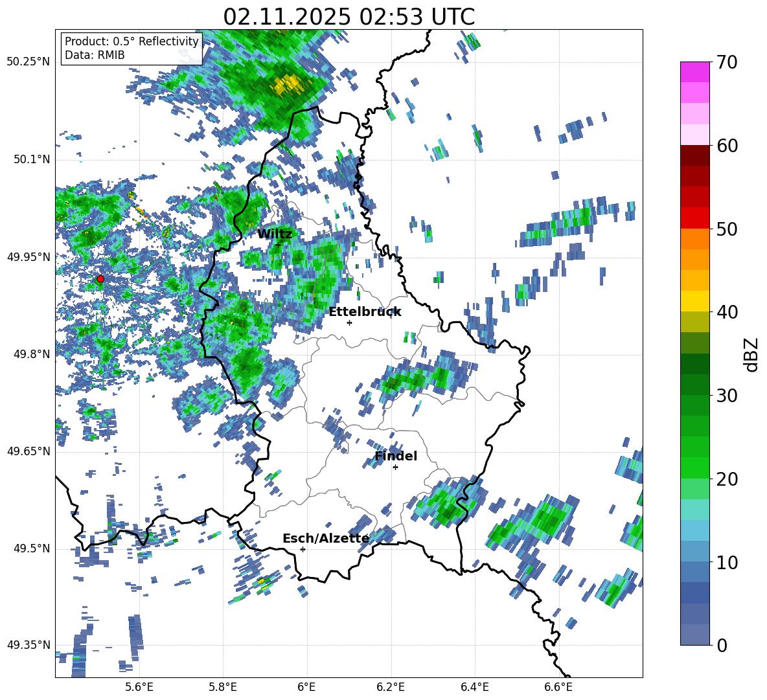Click the Data: RMIB text
Viewport: 767px width, 700px height.
pyautogui.click(x=95, y=55)
